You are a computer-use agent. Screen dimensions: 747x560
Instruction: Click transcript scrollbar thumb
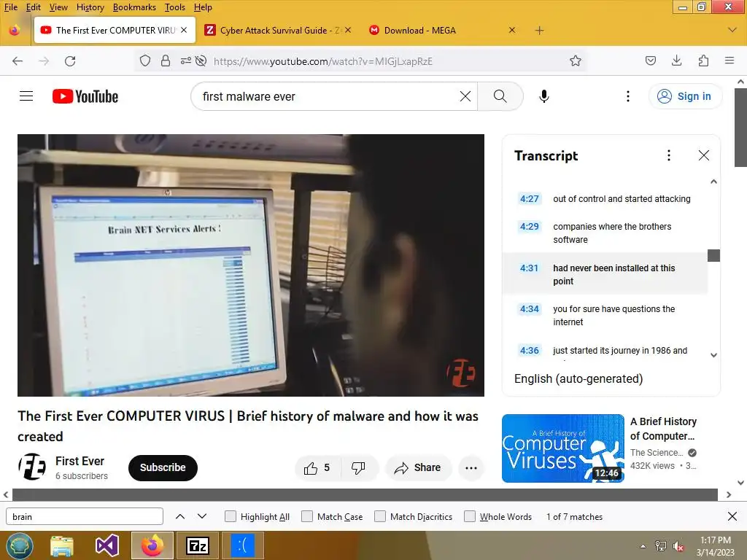point(713,256)
